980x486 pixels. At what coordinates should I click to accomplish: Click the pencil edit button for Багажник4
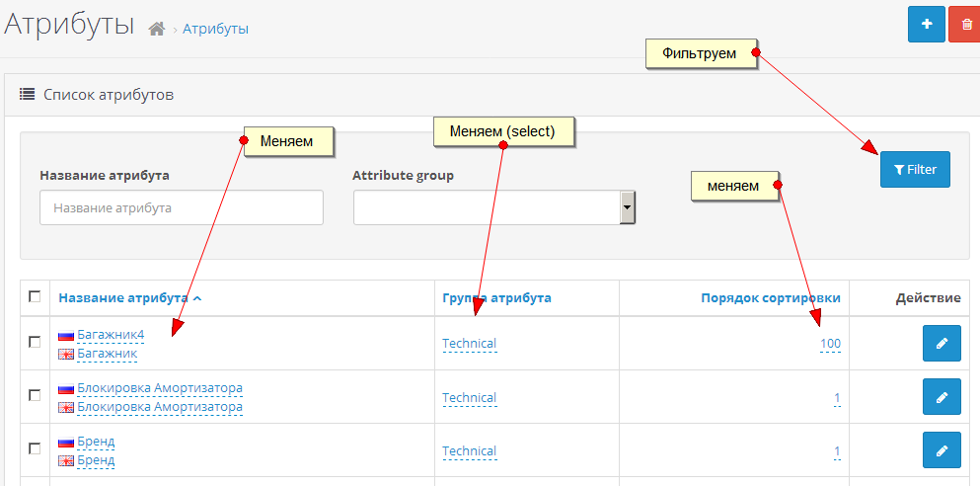[x=942, y=344]
